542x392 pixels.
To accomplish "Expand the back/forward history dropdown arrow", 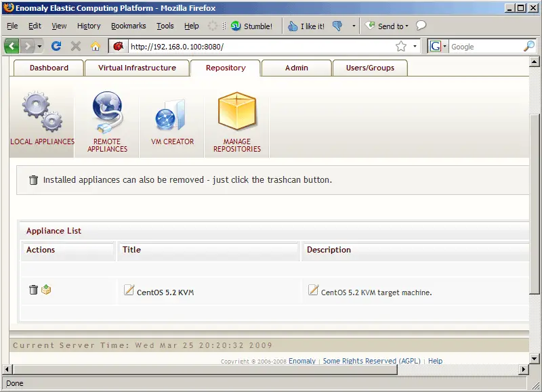I will pos(40,47).
